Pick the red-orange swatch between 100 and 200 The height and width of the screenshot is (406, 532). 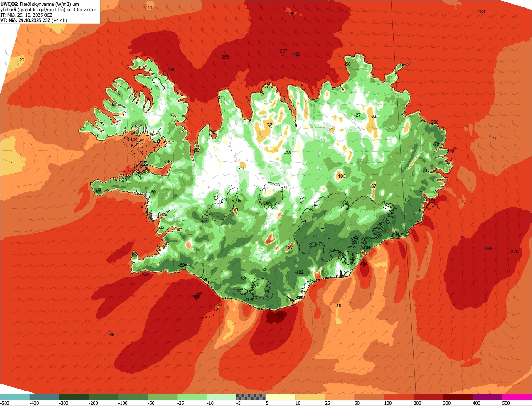tap(399, 397)
